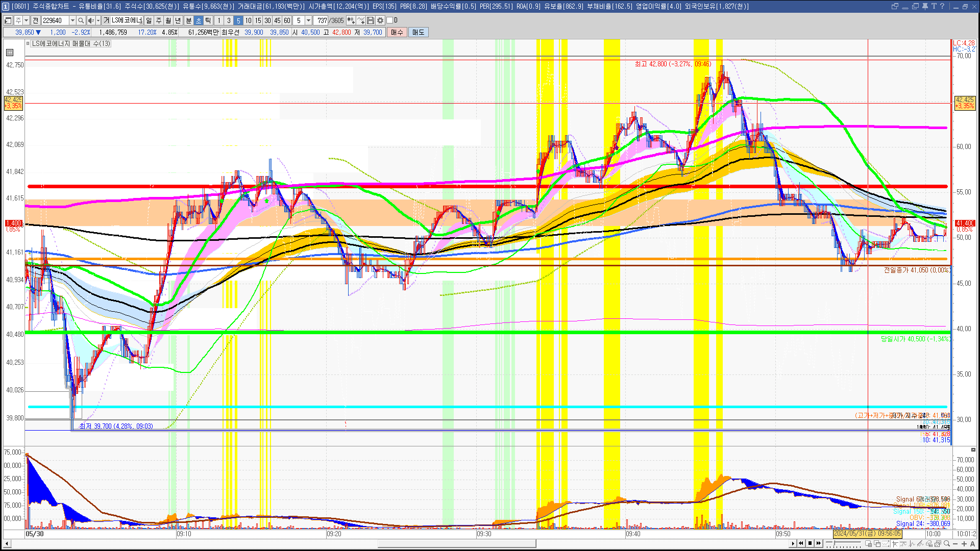Click the stock search magnifier icon
The image size is (980, 551).
click(x=81, y=20)
